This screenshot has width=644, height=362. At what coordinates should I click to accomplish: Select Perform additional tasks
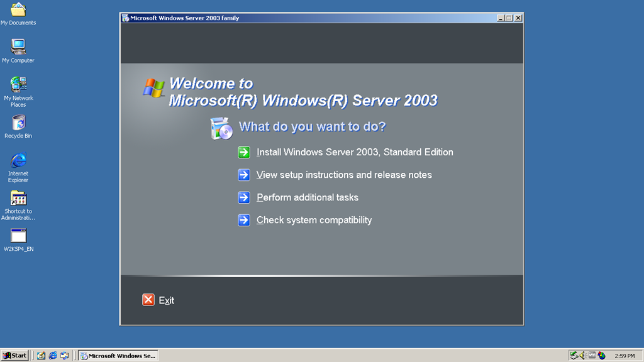[x=307, y=197]
